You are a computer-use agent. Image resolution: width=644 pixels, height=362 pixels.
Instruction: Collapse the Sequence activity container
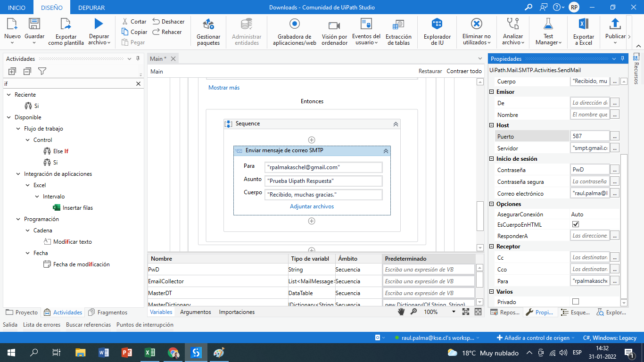pos(396,124)
